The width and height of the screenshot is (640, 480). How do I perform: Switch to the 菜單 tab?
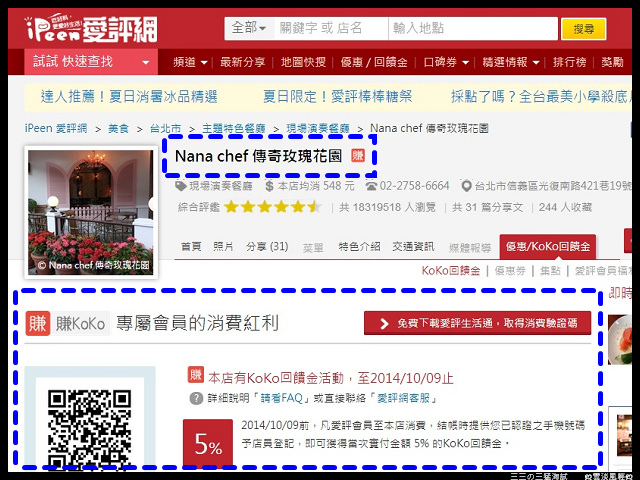coord(313,247)
